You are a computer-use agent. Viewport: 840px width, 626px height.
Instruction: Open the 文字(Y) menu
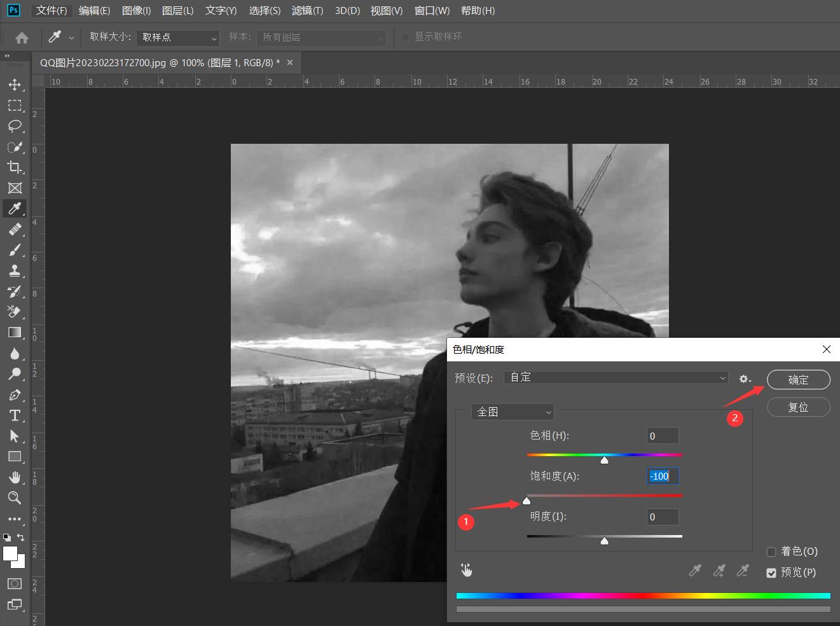221,11
